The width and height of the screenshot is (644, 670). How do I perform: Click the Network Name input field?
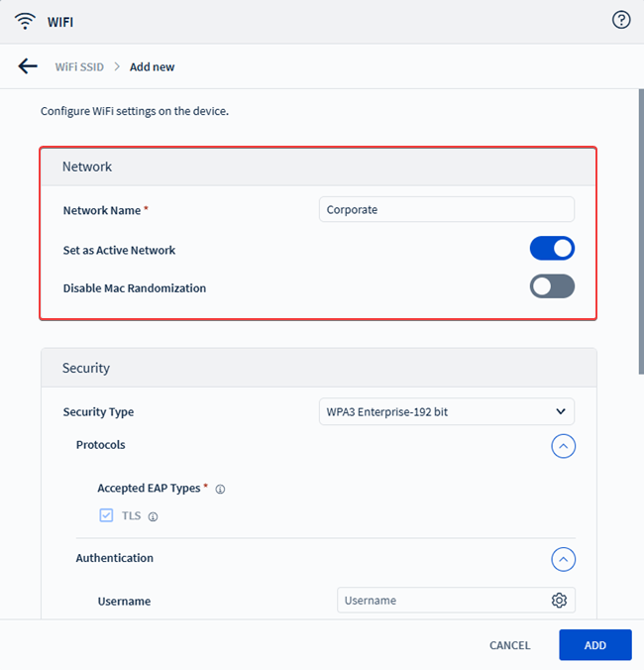pyautogui.click(x=447, y=209)
